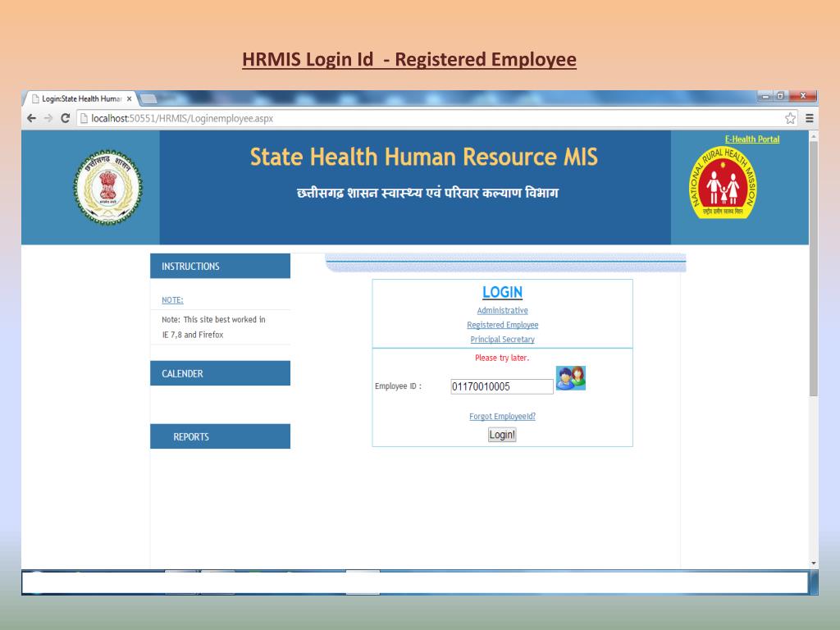Open a new browser tab

[148, 98]
